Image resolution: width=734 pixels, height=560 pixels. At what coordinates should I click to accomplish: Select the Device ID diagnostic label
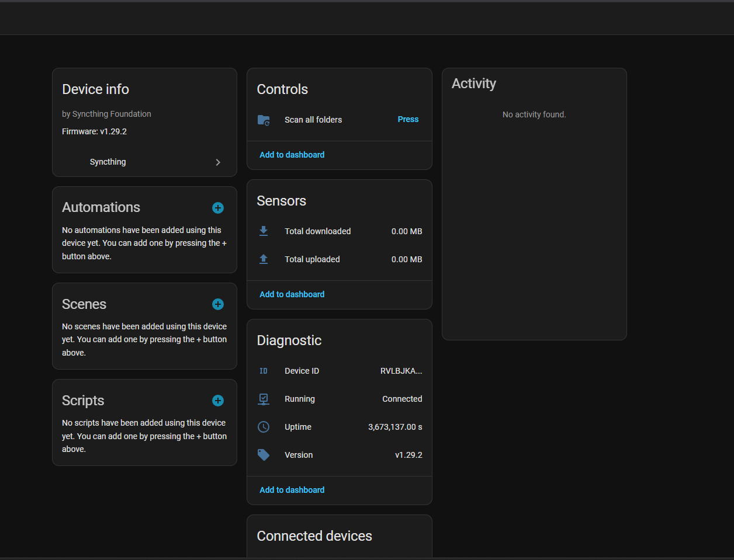(302, 371)
